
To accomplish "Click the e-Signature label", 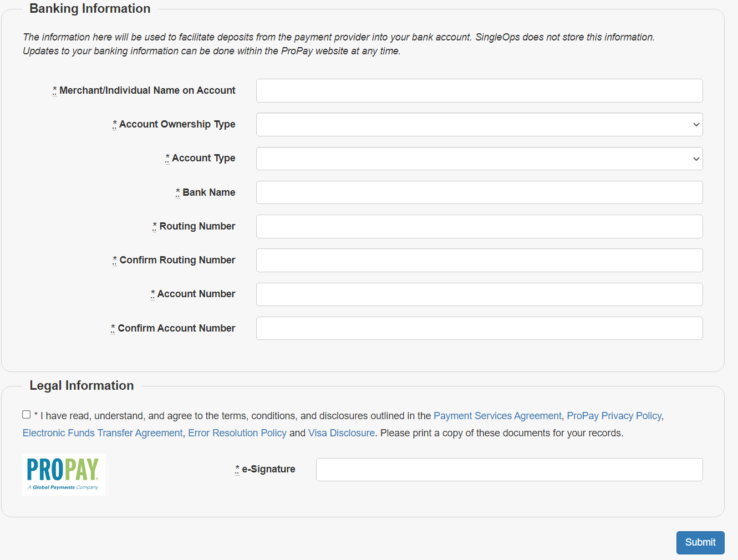I will click(265, 469).
